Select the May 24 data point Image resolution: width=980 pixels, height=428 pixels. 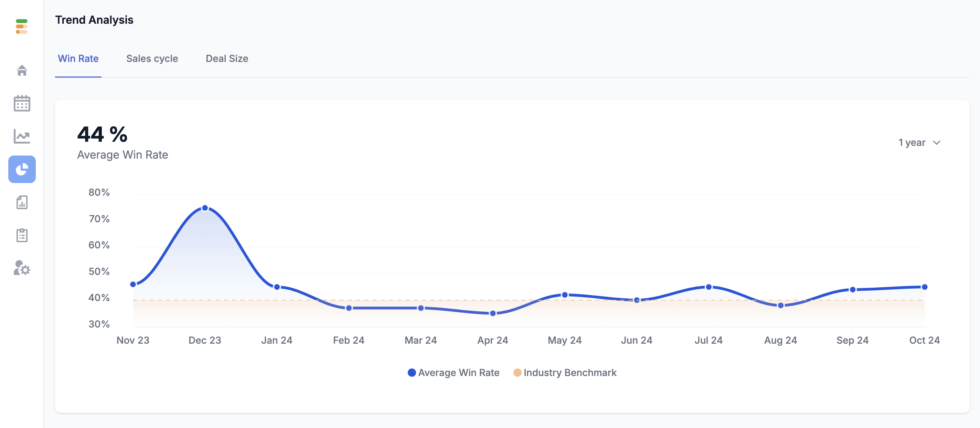pyautogui.click(x=565, y=295)
